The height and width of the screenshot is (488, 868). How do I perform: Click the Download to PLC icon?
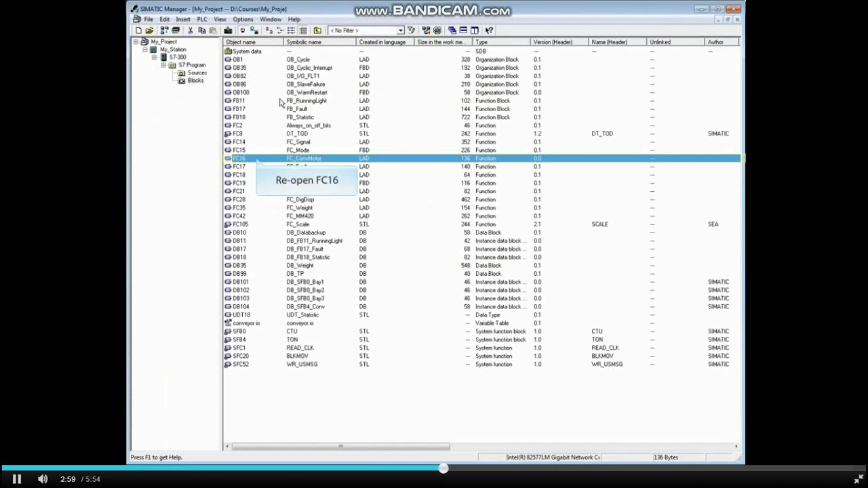[x=228, y=30]
